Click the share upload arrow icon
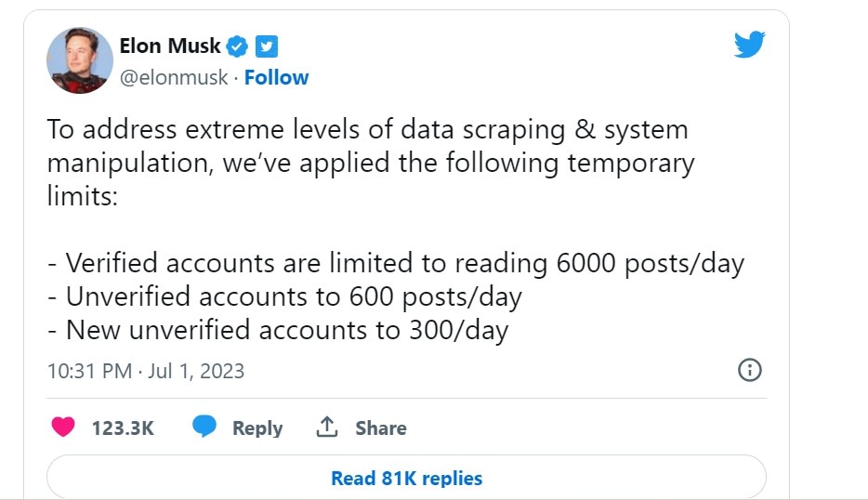 [x=327, y=427]
